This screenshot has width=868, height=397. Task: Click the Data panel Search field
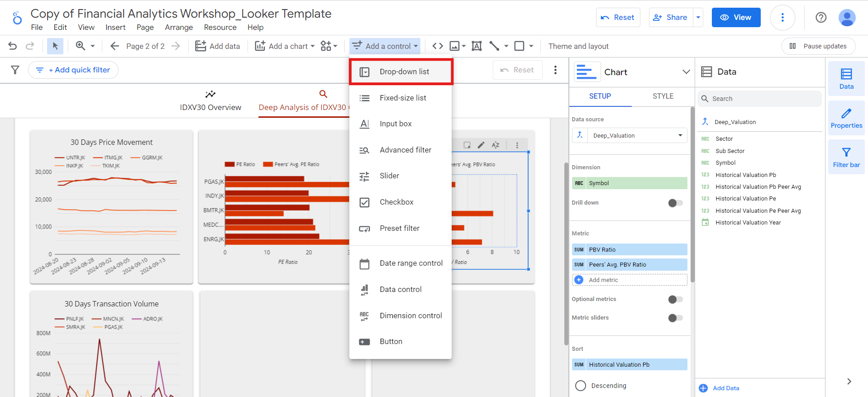point(760,99)
